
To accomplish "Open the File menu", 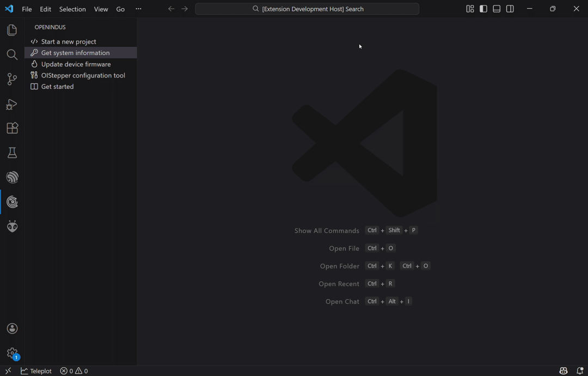I will [x=27, y=9].
